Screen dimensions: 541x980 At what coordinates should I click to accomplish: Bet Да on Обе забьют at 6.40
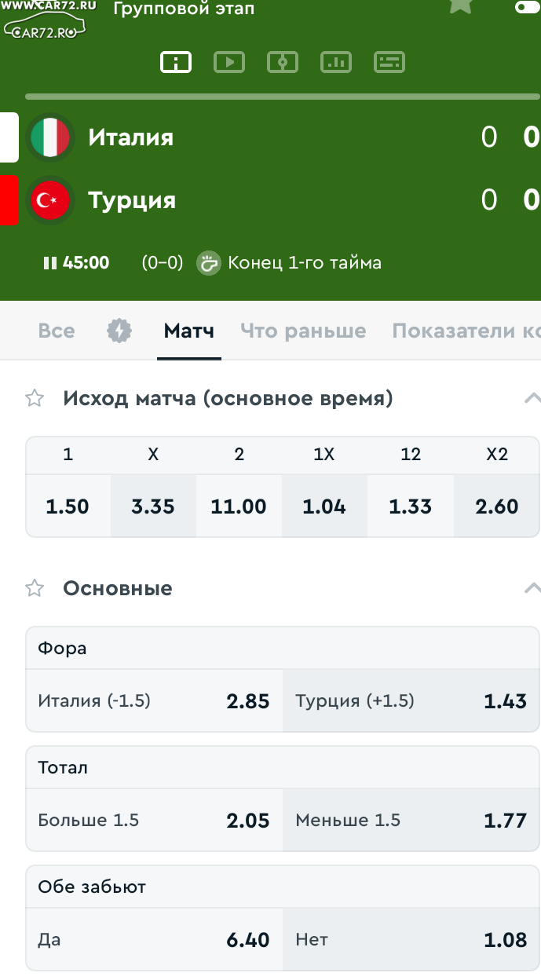coord(154,940)
